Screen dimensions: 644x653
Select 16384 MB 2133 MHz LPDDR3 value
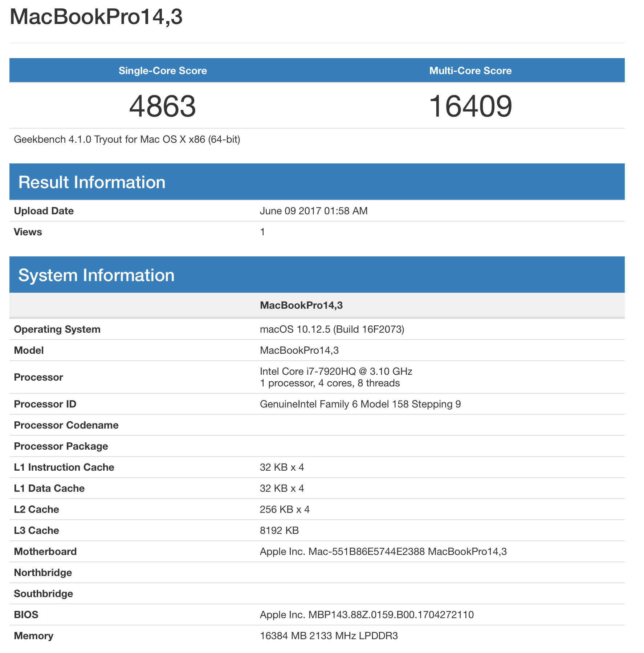pos(329,636)
